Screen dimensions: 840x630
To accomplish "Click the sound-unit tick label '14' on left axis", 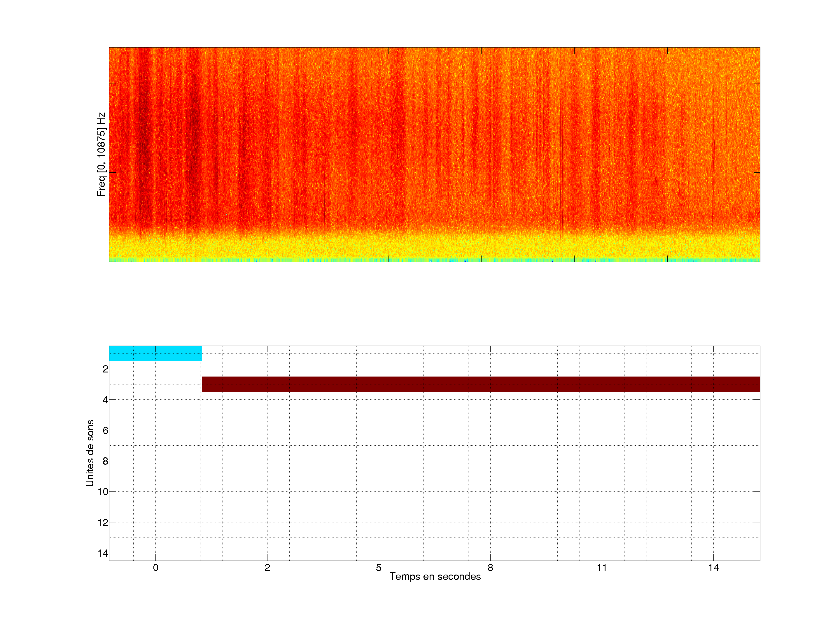I will (103, 553).
